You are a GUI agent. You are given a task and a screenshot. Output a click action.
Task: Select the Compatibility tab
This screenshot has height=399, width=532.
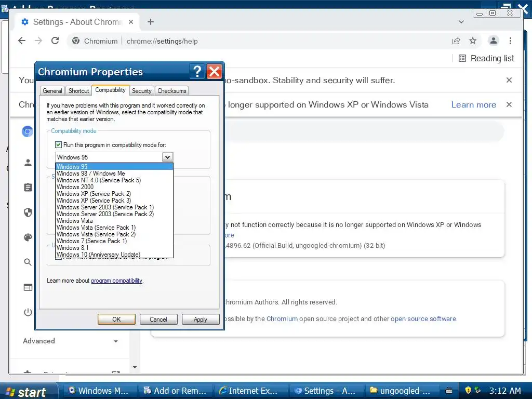[x=110, y=90]
